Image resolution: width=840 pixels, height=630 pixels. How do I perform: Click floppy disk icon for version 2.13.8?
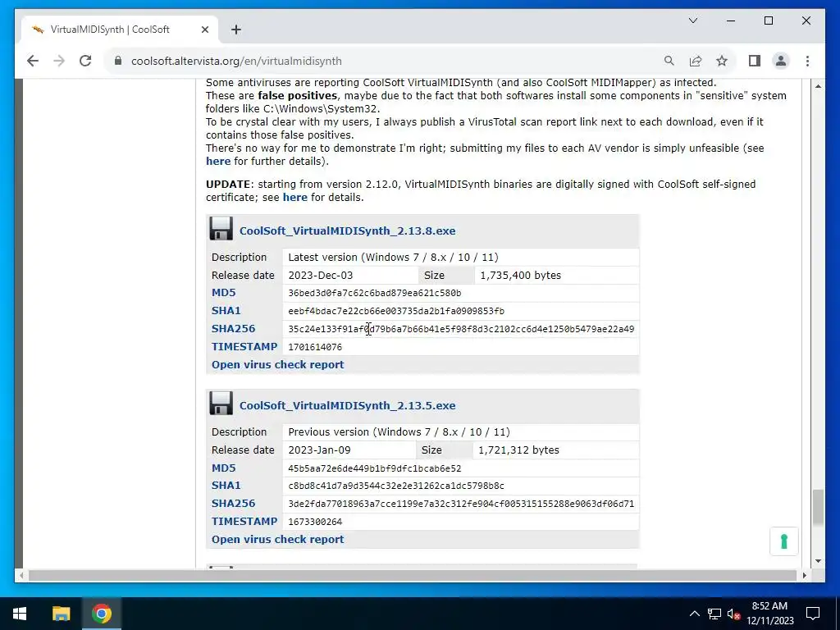[221, 228]
